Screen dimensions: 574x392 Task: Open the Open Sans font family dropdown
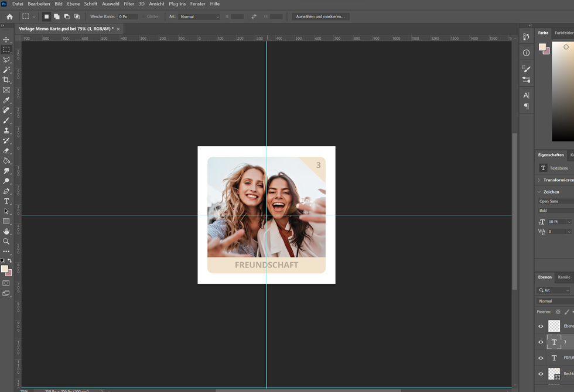coord(555,201)
